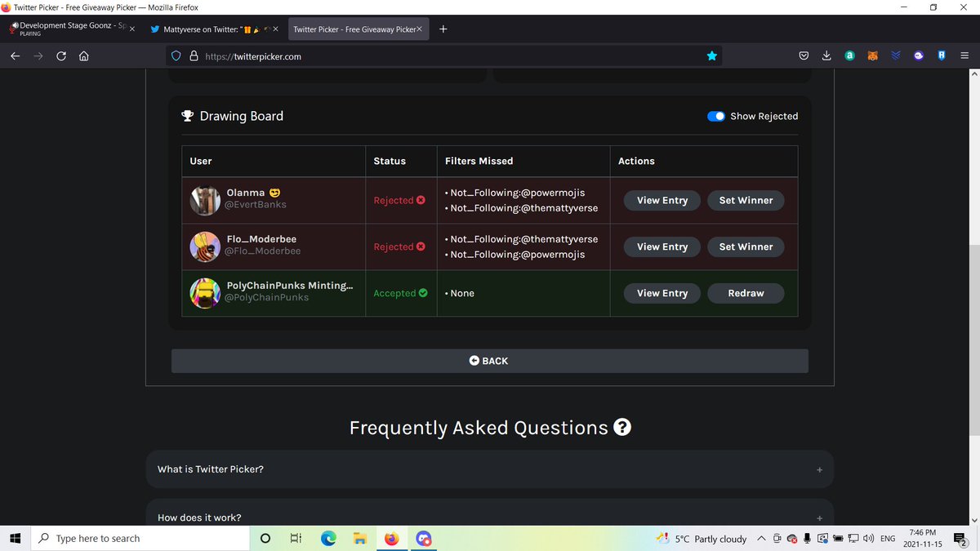Open File Explorer from taskbar
The height and width of the screenshot is (551, 980).
click(x=359, y=539)
